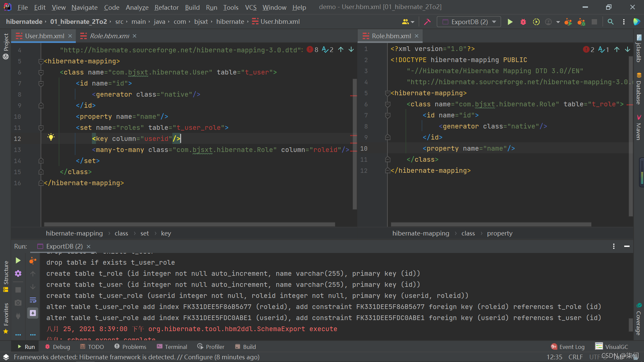Open ExportDB (2) run configuration dropdown
Screen dimensions: 644x362
click(469, 22)
